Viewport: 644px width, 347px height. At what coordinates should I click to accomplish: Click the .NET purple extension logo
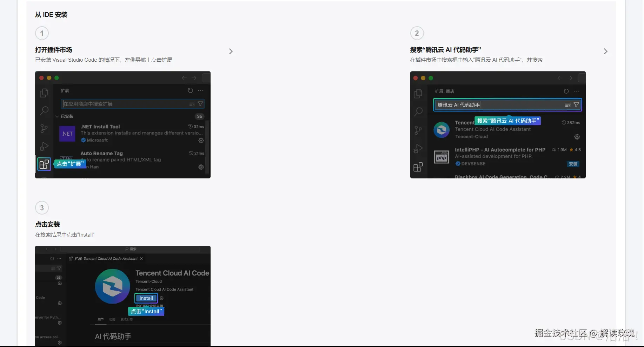[67, 134]
